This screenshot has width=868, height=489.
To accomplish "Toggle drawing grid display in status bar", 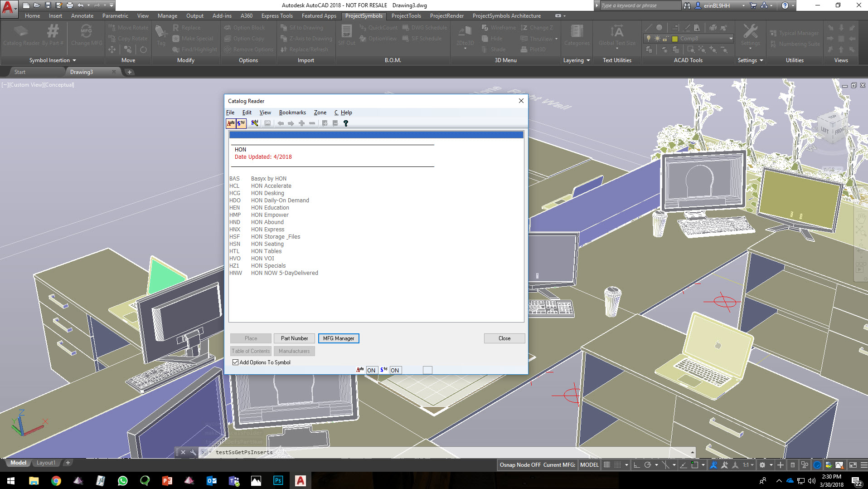I will point(607,465).
